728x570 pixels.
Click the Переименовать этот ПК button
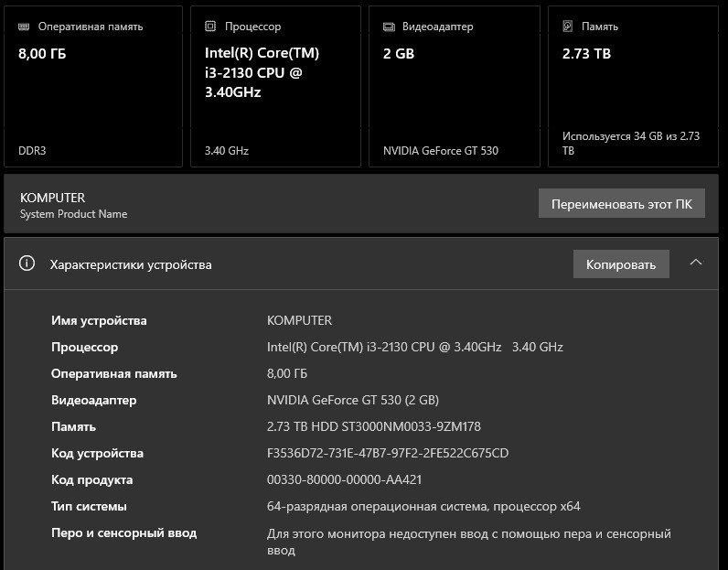pos(622,203)
